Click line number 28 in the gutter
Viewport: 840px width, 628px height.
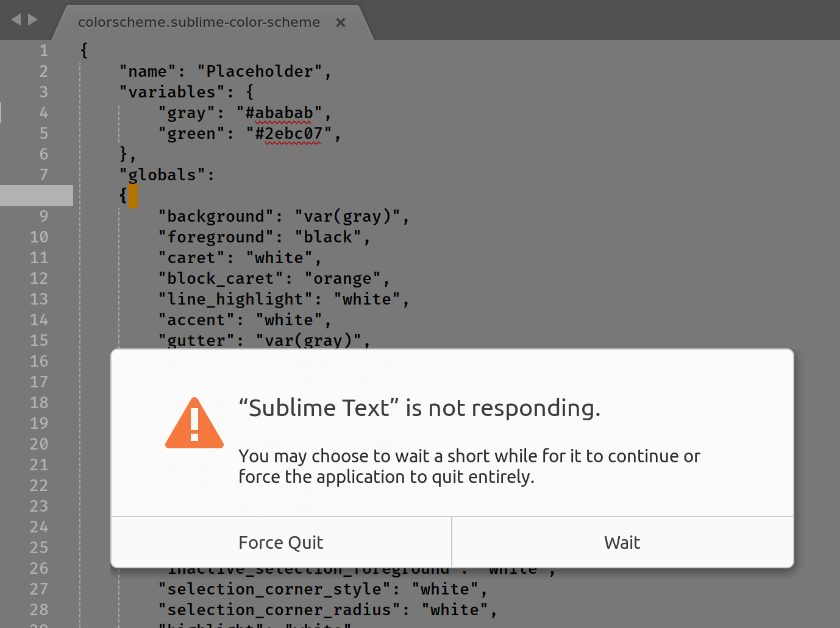click(39, 610)
